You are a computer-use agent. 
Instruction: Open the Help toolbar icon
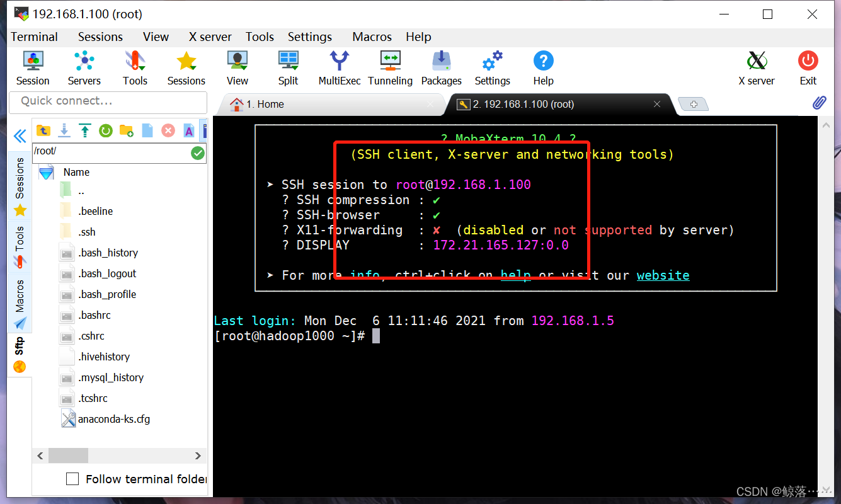point(543,68)
